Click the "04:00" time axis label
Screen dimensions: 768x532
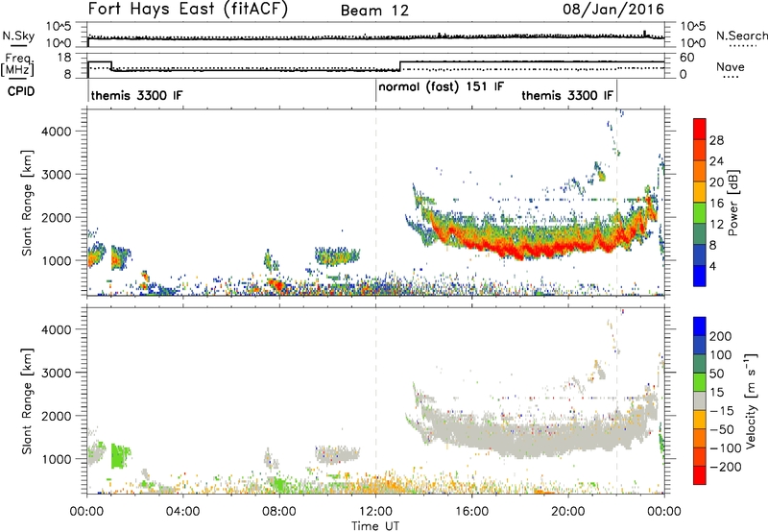[182, 512]
